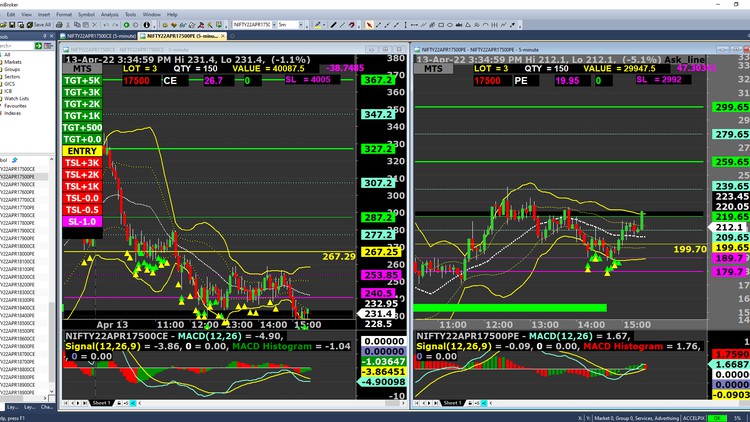Click the green arrow beside the symbol search box
Image resolution: width=750 pixels, height=422 pixels.
(x=38, y=45)
